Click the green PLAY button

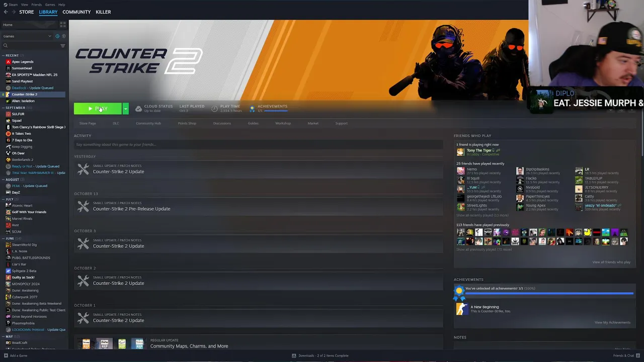pos(98,109)
